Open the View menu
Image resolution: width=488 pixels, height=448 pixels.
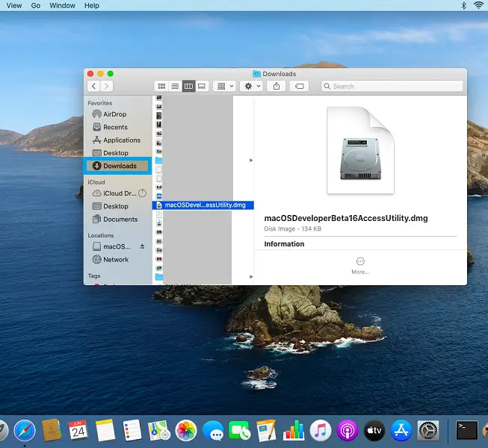click(14, 5)
